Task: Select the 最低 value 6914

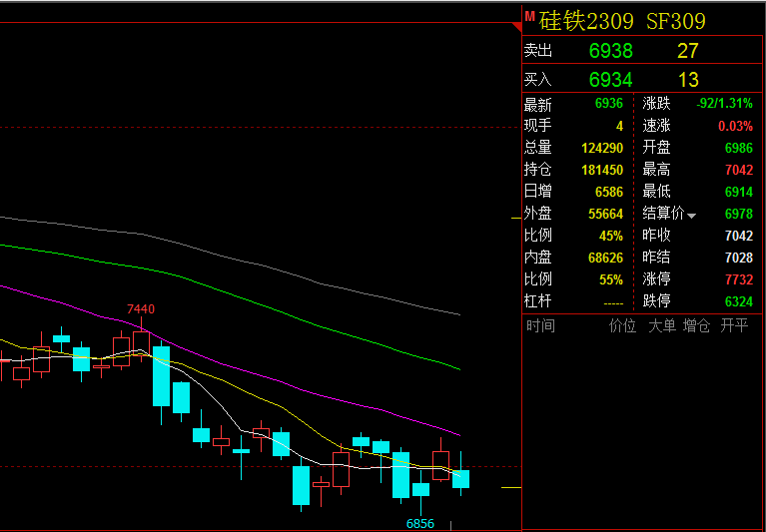Action: pos(739,192)
